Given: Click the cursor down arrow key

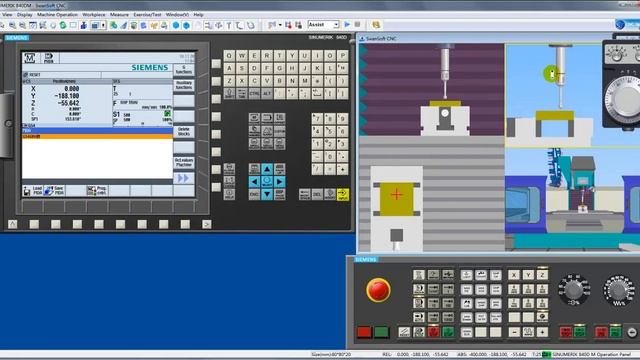Looking at the screenshot, I should coord(267,194).
